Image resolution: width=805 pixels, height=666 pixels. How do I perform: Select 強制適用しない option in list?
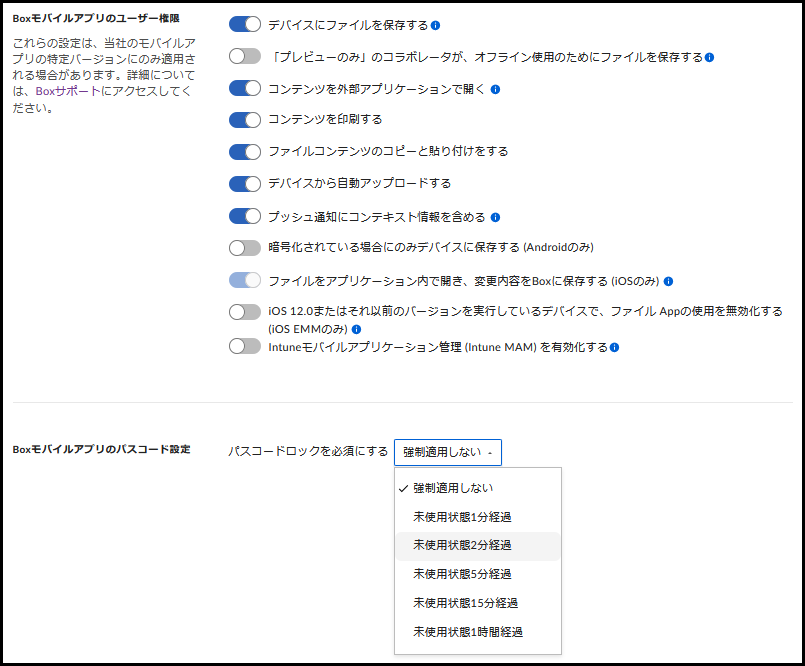[477, 488]
